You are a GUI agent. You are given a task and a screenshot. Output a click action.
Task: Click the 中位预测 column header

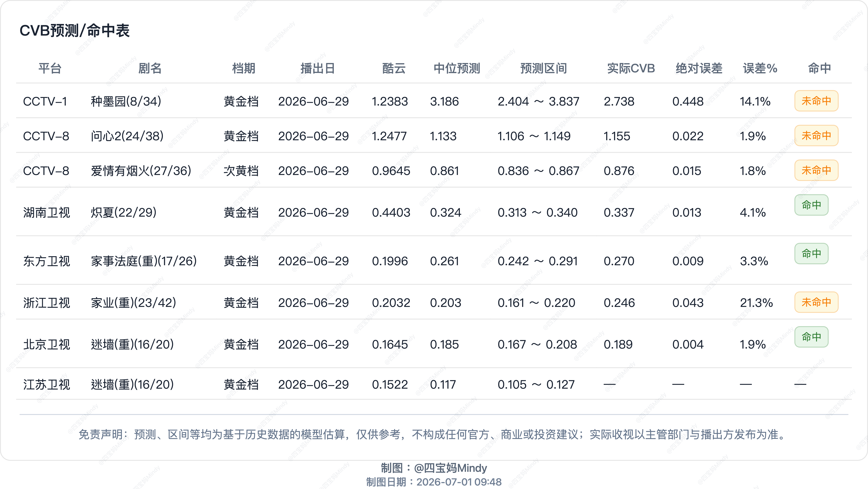(x=457, y=68)
